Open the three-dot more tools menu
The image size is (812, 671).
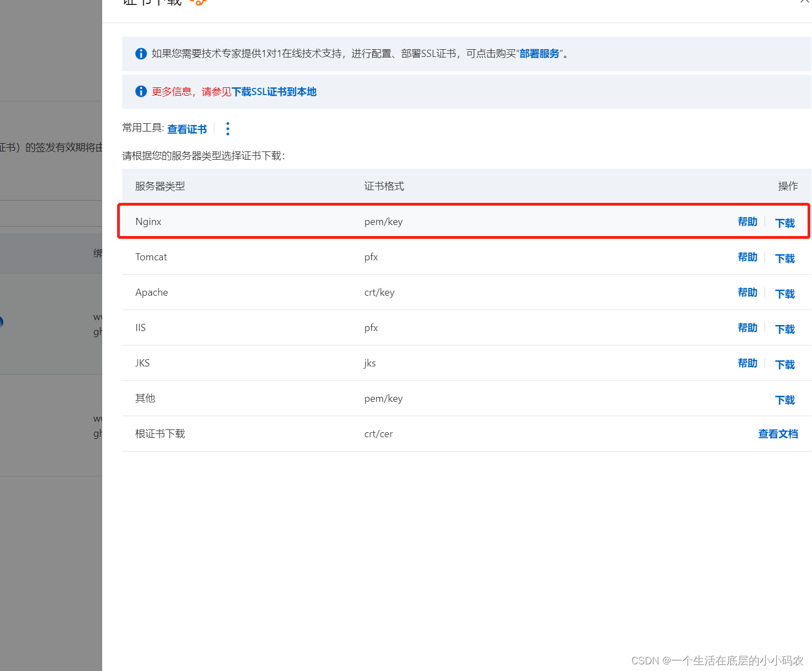(228, 129)
